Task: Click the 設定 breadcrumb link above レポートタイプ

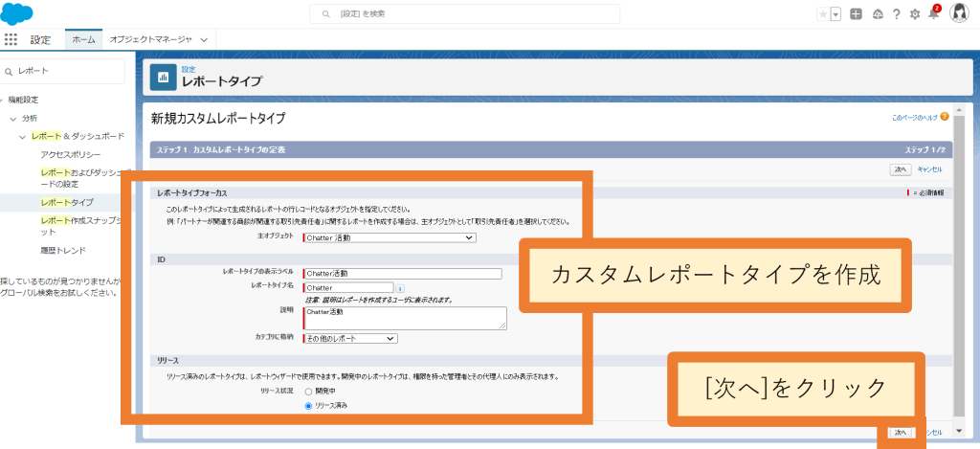Action: click(189, 70)
